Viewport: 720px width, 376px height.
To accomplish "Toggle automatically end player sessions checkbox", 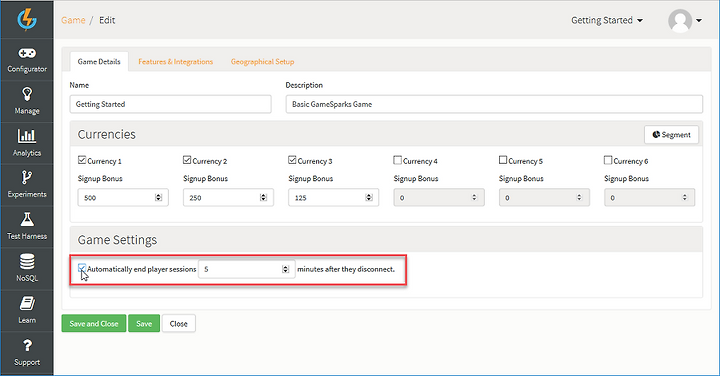I will pos(82,268).
